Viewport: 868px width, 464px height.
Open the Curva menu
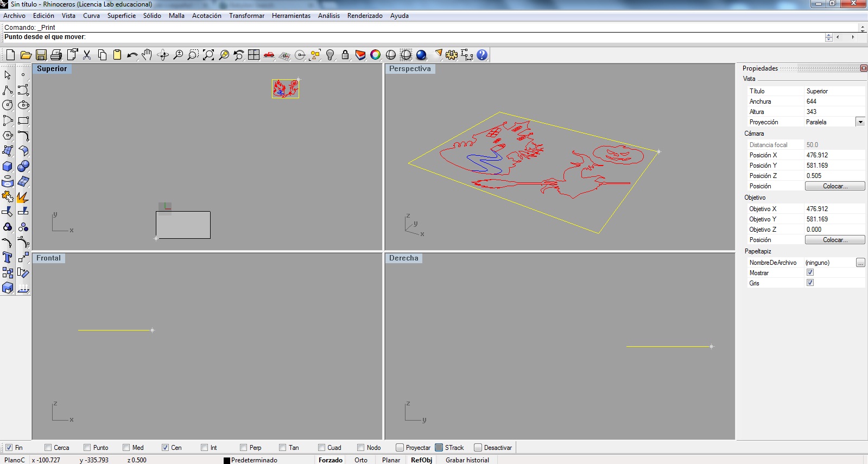91,16
